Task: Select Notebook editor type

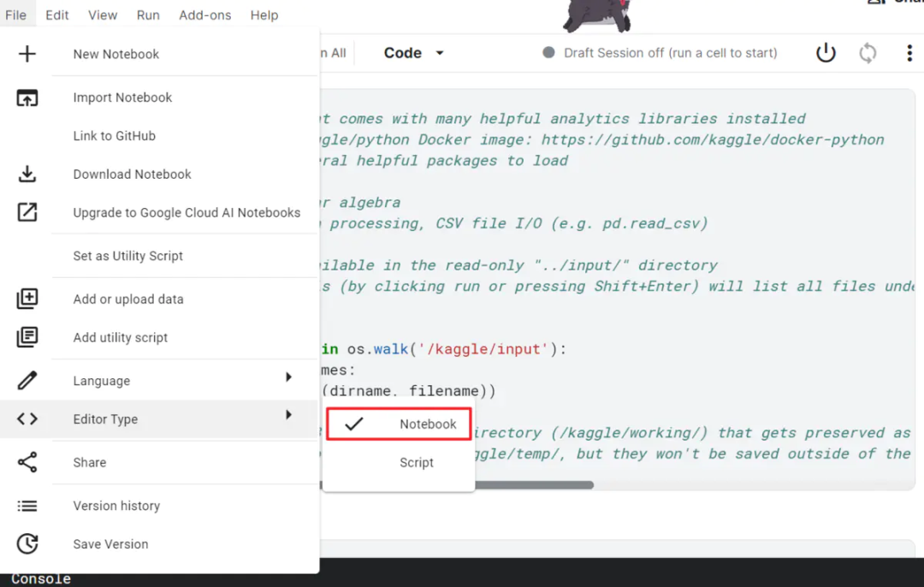Action: click(399, 424)
